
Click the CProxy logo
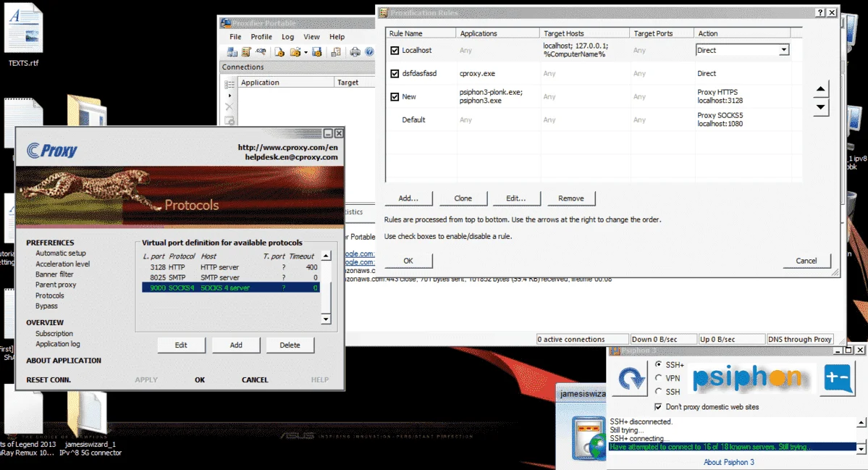(52, 150)
